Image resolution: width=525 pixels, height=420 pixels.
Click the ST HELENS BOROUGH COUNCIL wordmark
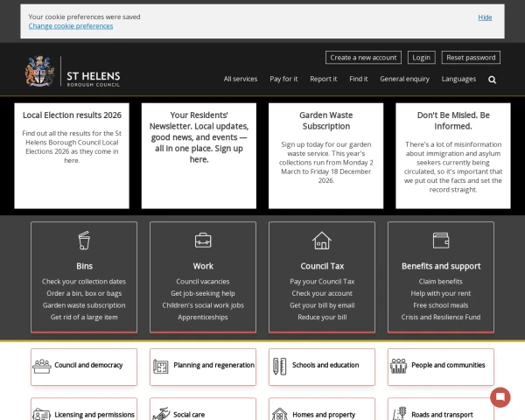point(93,79)
